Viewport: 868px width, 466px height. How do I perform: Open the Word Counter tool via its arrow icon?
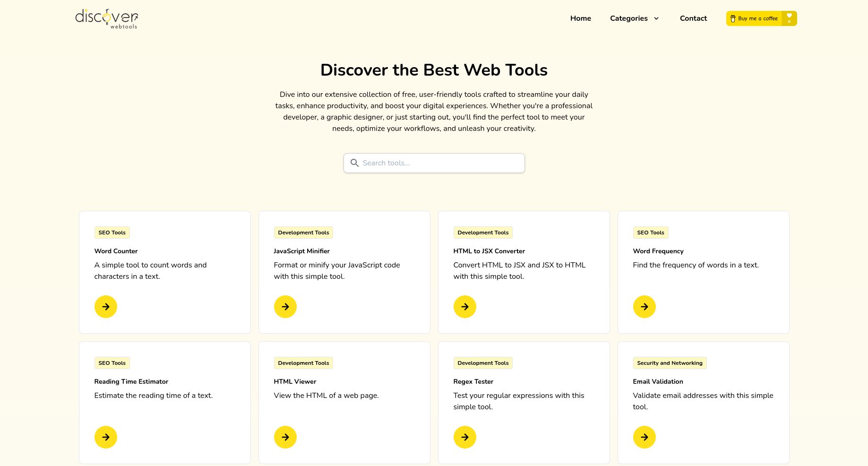(105, 307)
